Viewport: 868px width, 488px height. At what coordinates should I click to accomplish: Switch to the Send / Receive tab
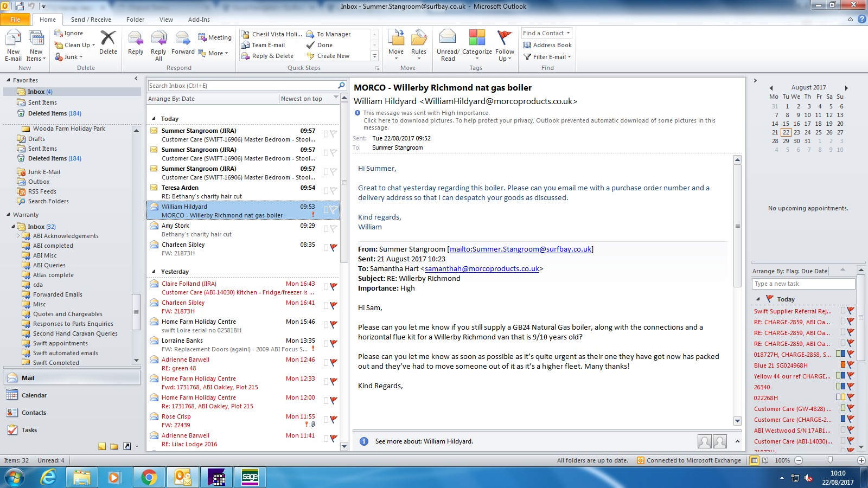coord(91,20)
